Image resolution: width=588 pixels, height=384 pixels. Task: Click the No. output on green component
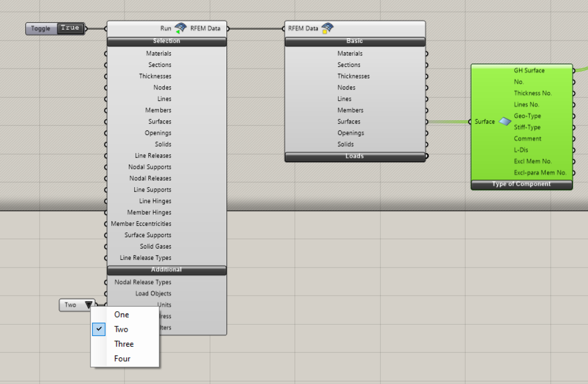tap(518, 82)
